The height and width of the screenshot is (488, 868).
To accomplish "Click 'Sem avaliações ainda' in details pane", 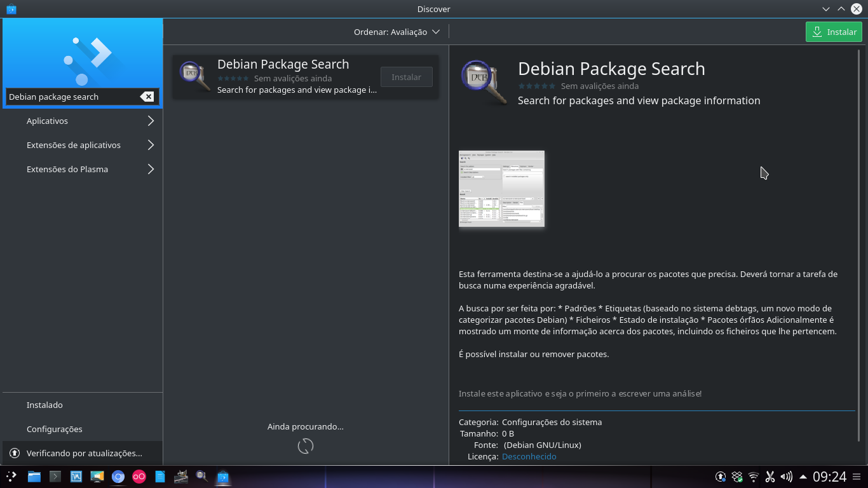I will coord(600,86).
